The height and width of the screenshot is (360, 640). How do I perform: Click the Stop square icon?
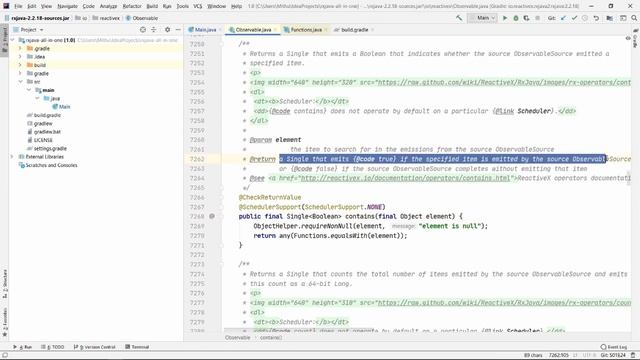click(538, 18)
